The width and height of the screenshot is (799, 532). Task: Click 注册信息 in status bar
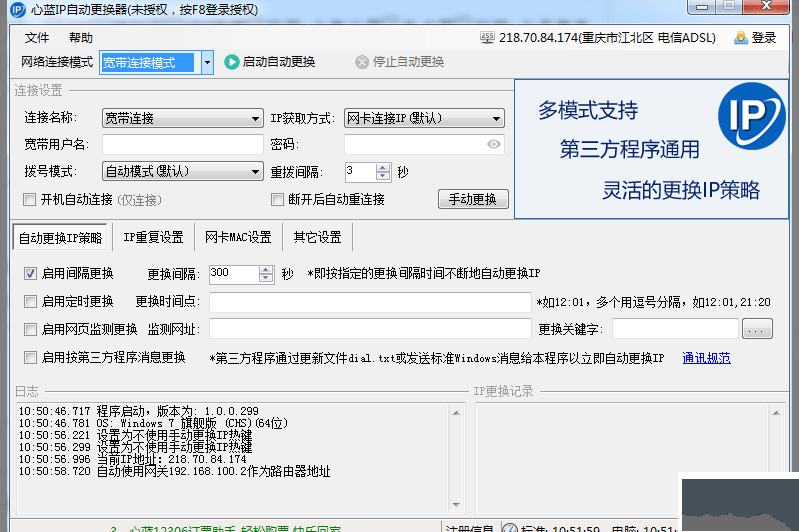tap(469, 528)
